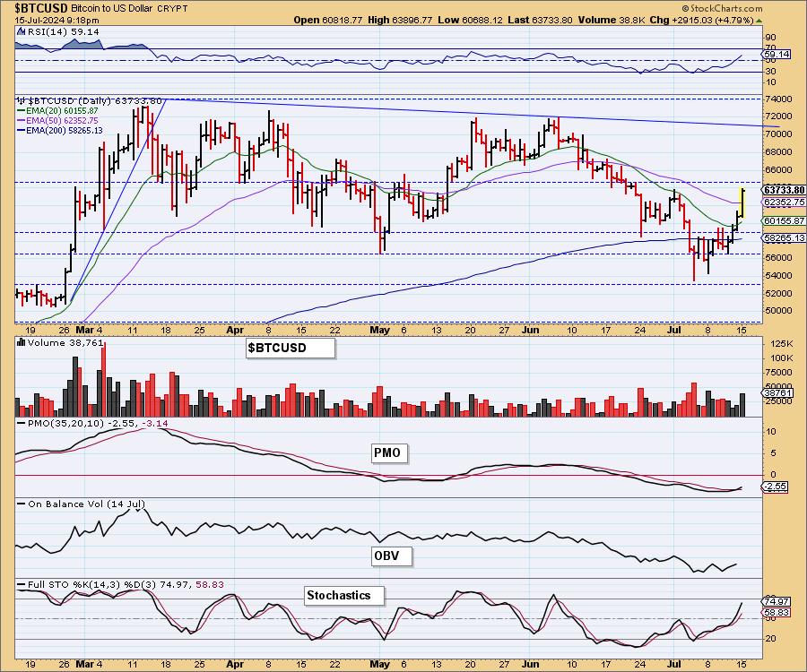Click the 74.97 stochastic %K tag
The height and width of the screenshot is (672, 807).
[777, 601]
